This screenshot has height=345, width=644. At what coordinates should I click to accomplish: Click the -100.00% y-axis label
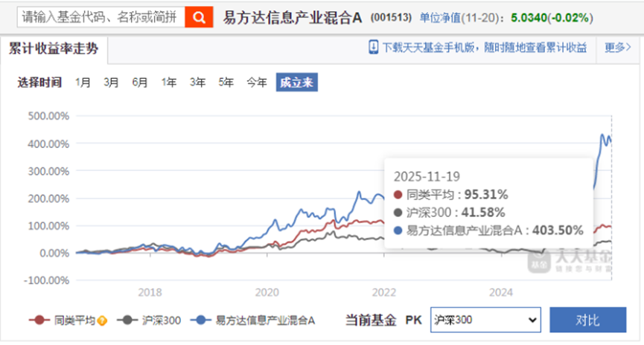coord(46,280)
